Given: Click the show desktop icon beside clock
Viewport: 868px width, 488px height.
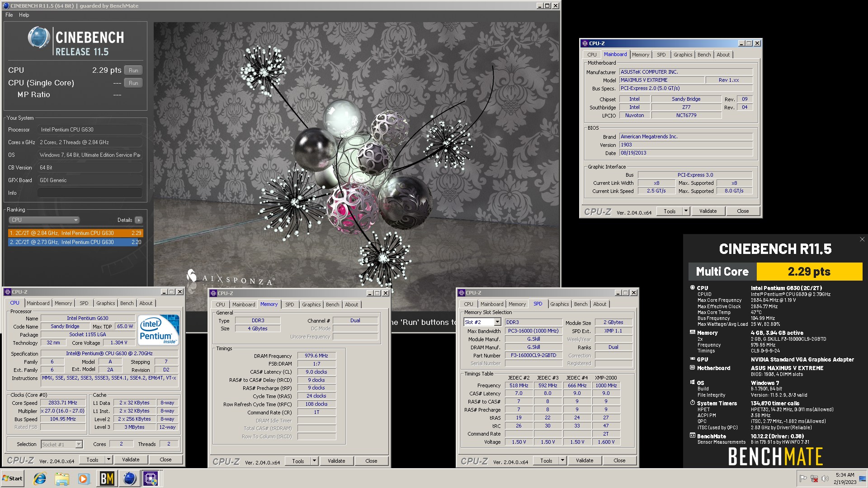Looking at the screenshot, I should point(863,479).
